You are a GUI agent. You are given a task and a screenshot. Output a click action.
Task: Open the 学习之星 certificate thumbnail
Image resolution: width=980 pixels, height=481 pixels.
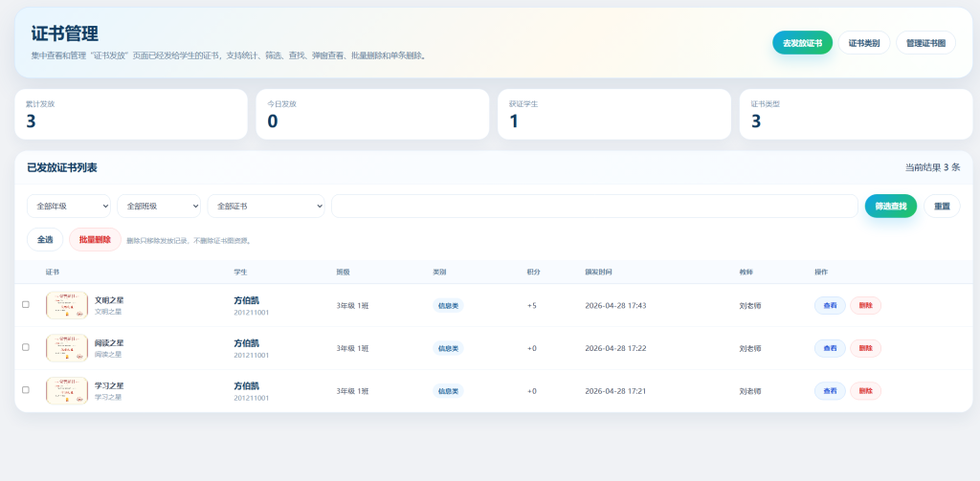[x=67, y=390]
